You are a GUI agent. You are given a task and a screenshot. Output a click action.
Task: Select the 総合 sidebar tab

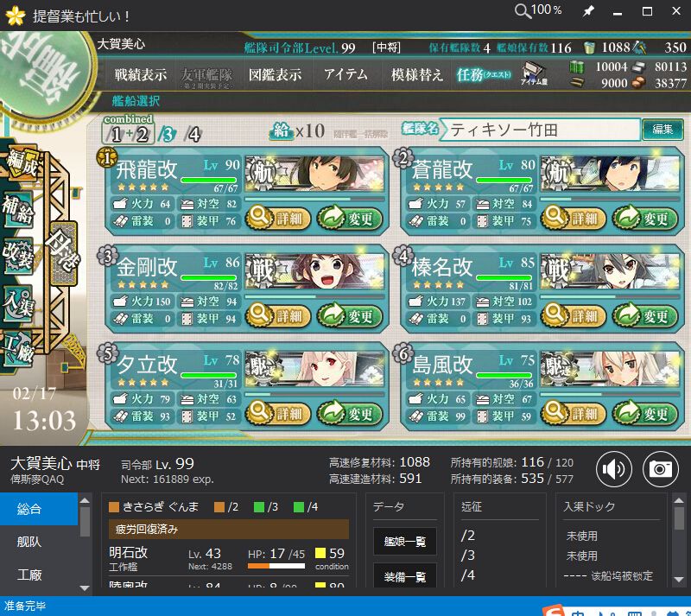click(39, 509)
